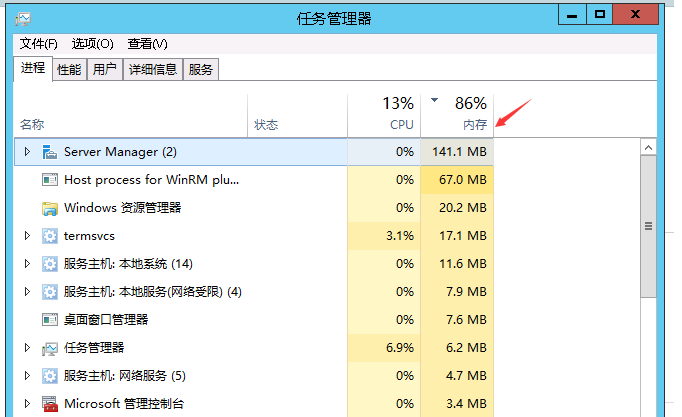
Task: Click the Windows 资源管理器 folder icon
Action: point(50,208)
